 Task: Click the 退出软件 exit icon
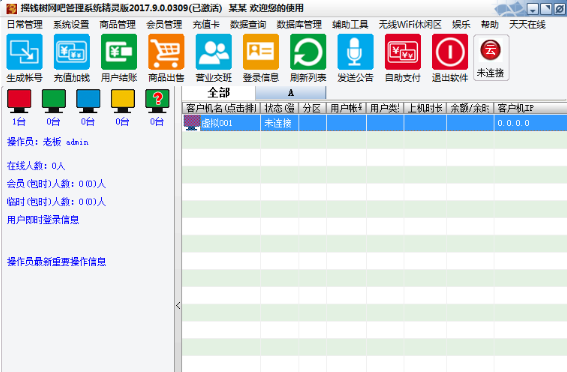point(450,52)
